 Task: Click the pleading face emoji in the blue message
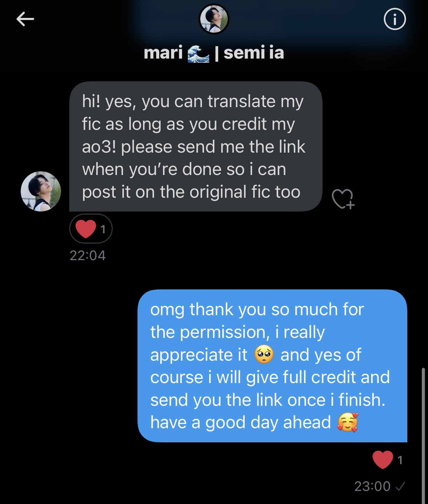coord(264,354)
